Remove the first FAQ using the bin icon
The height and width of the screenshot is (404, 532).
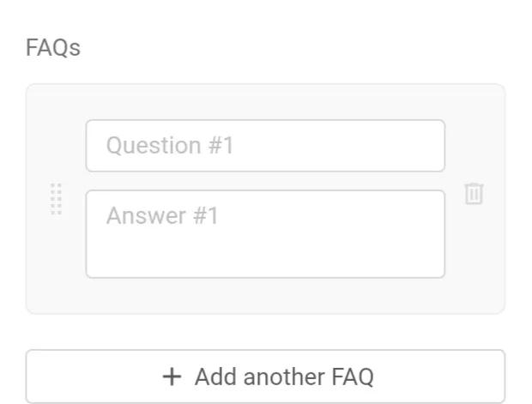pyautogui.click(x=474, y=194)
